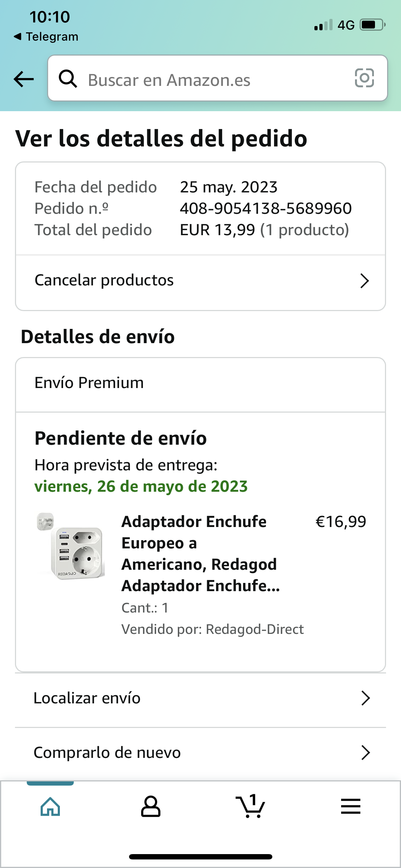Viewport: 401px width, 868px height.
Task: Tap the plug adapter product thumbnail
Action: pyautogui.click(x=71, y=546)
